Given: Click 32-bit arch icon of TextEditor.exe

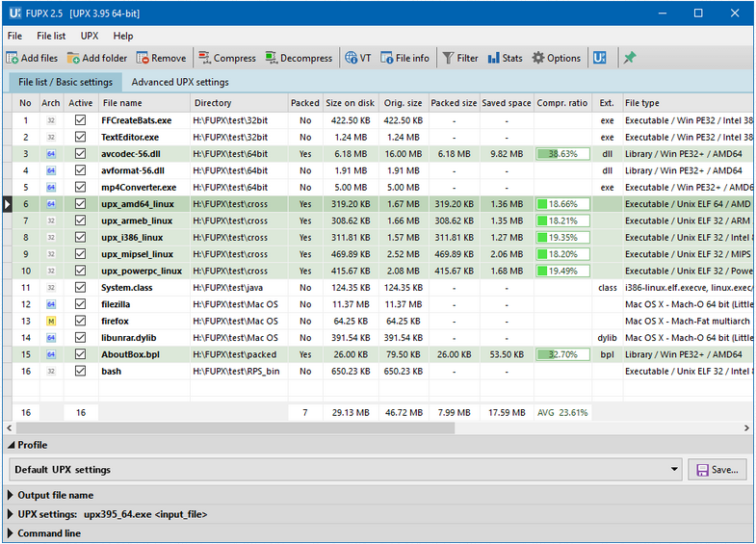Looking at the screenshot, I should [x=51, y=138].
